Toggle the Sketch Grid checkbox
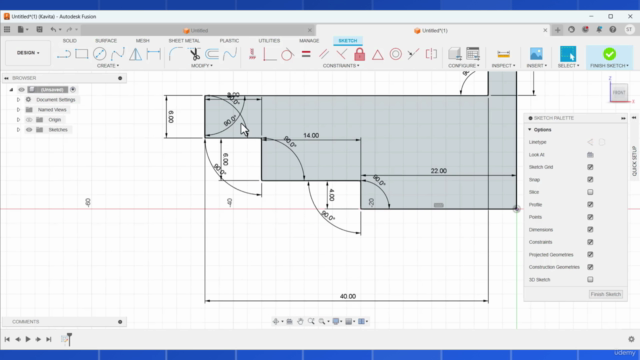Viewport: 640px width, 360px height. click(x=590, y=167)
